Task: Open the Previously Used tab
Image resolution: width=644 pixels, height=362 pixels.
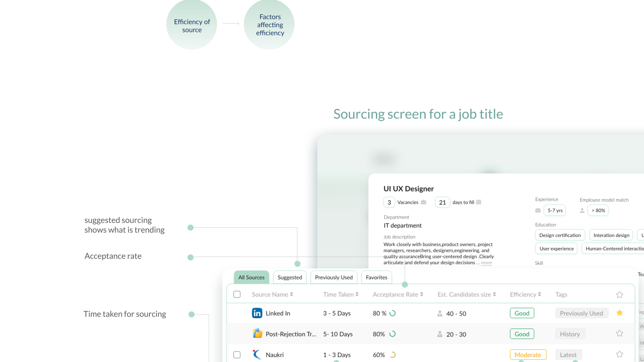Action: point(334,277)
